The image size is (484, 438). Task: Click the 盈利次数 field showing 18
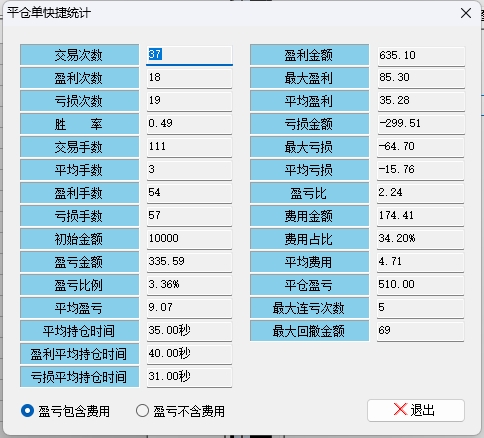(x=189, y=78)
